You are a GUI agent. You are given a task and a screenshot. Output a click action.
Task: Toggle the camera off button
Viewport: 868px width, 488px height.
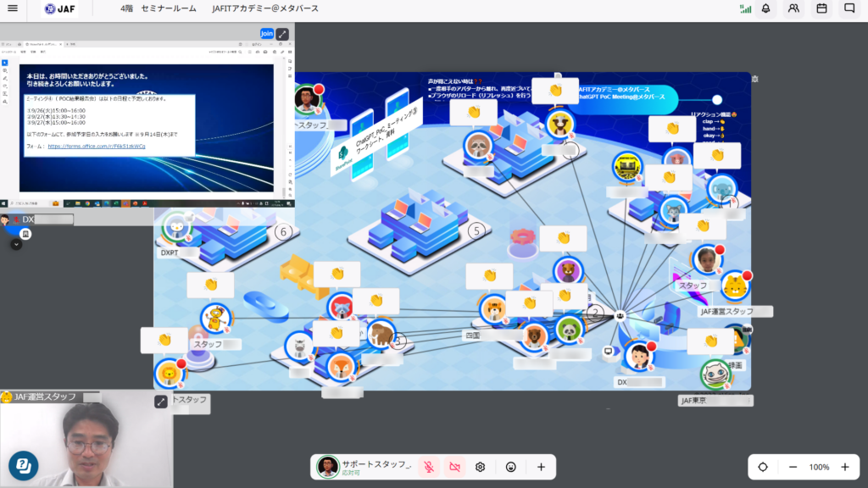tap(454, 467)
